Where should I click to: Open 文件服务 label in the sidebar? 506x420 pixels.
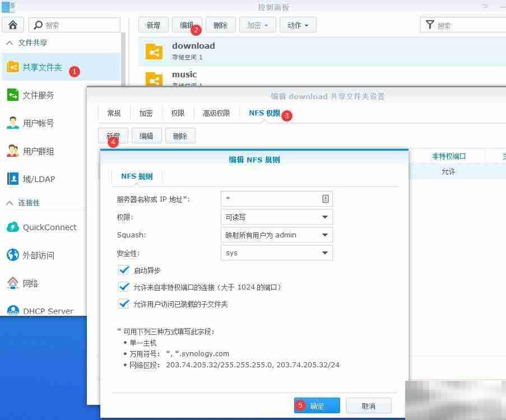pos(38,95)
